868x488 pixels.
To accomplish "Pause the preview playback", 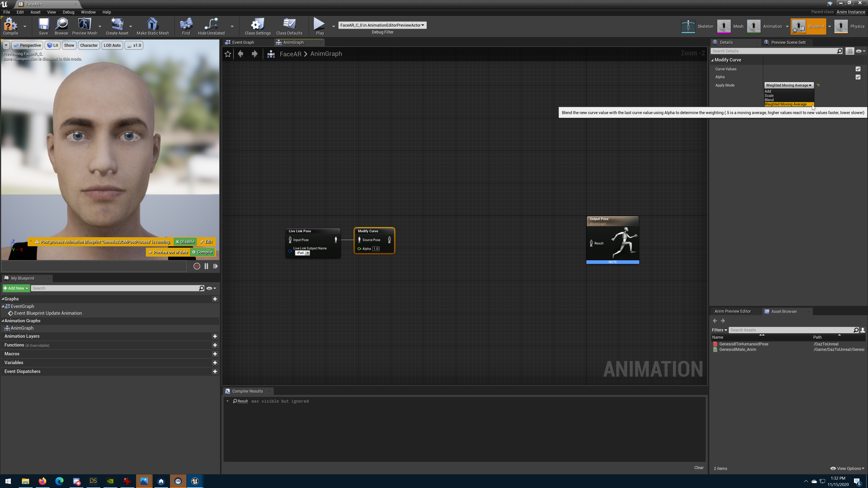I will [x=206, y=266].
